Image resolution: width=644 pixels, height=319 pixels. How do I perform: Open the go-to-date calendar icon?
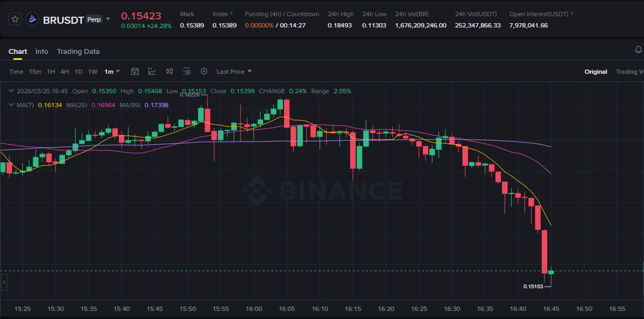[135, 72]
